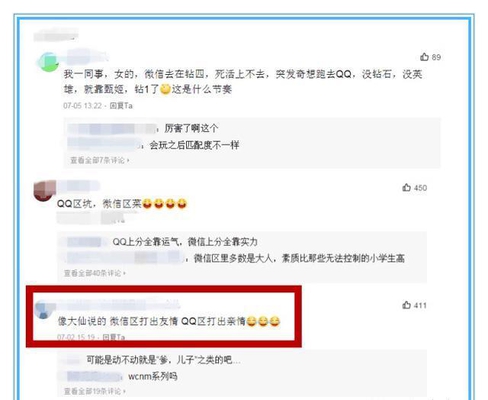Expand all 7 replies link
The width and height of the screenshot is (488, 400).
[x=100, y=160]
